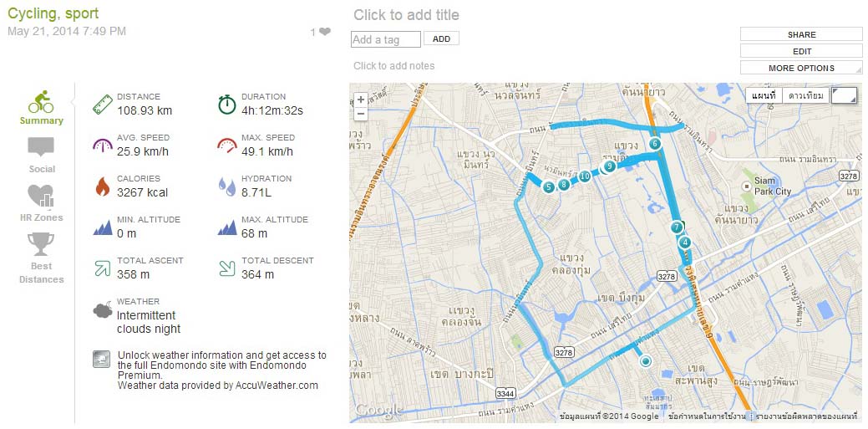Click the heart like icon
Screen dimensions: 868x429
click(x=325, y=32)
